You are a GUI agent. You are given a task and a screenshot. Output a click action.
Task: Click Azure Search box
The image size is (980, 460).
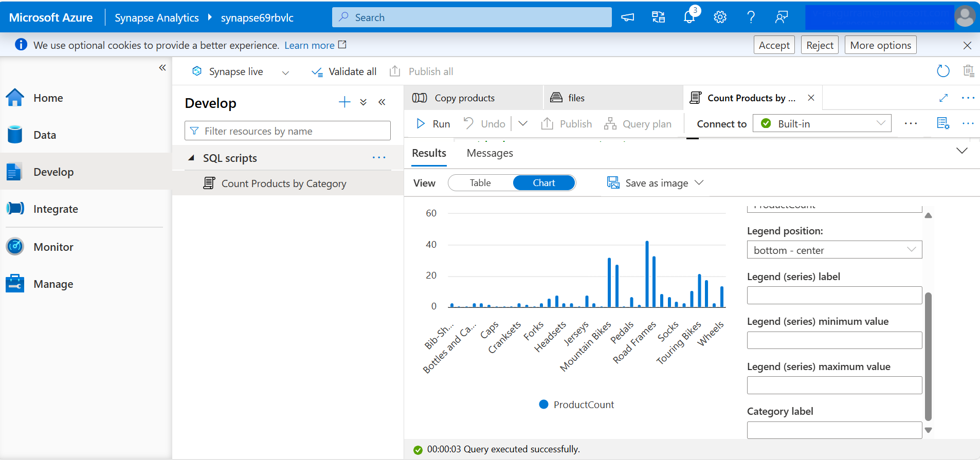[x=471, y=17]
